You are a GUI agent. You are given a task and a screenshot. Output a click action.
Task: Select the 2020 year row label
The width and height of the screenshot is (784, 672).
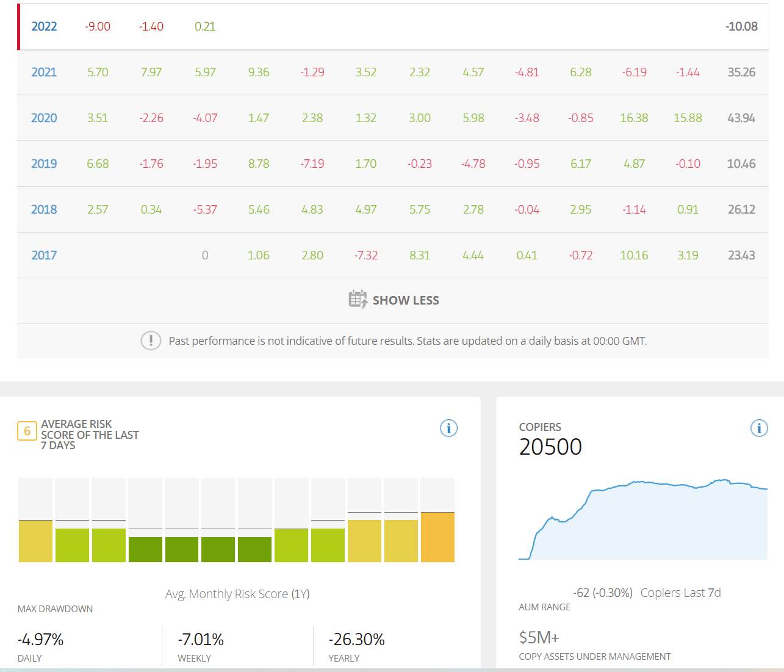[x=44, y=118]
